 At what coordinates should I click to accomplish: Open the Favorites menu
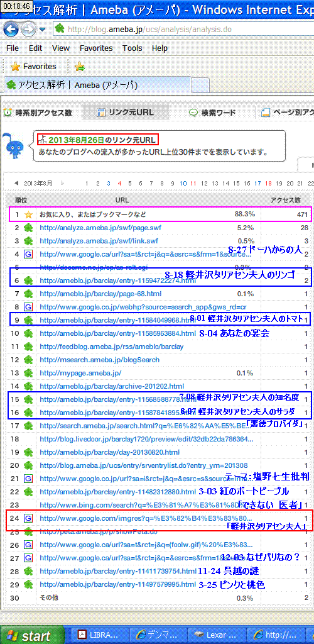coord(96,48)
